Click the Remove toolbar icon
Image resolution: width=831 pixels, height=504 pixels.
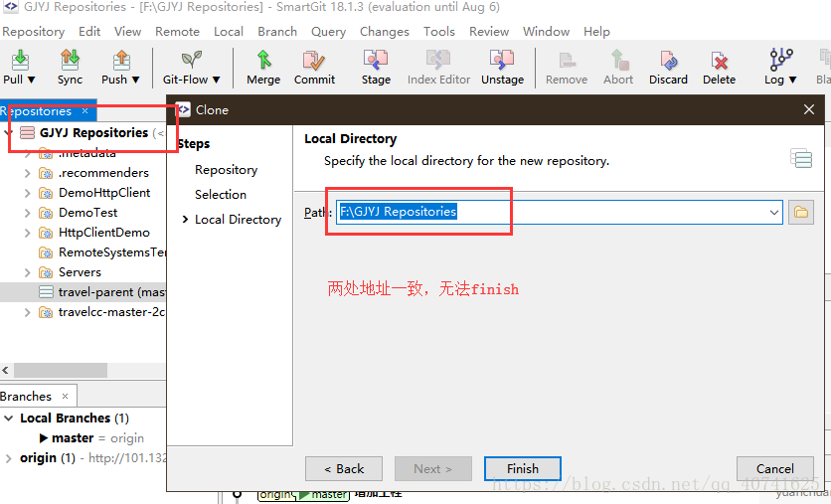[x=567, y=60]
